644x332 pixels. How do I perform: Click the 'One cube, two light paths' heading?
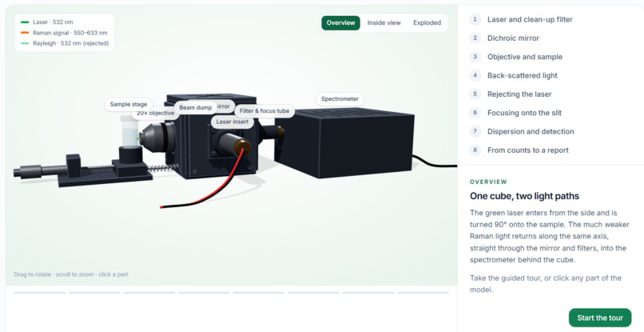(x=524, y=196)
